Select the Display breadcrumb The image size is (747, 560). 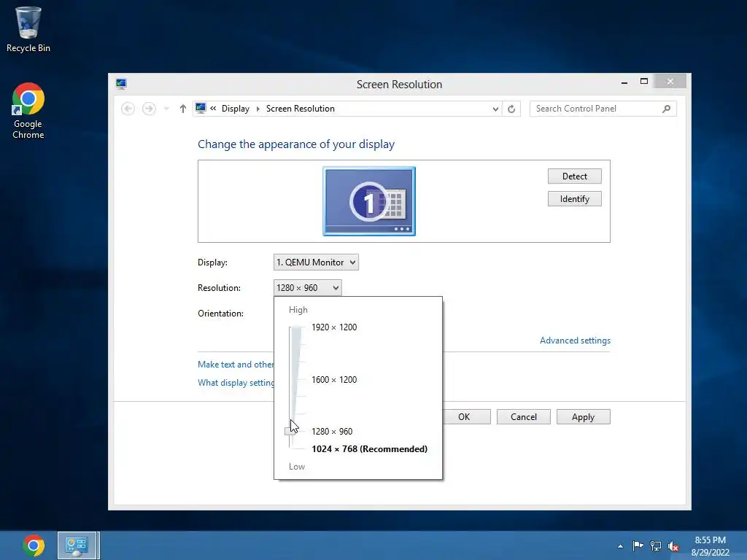pyautogui.click(x=236, y=109)
